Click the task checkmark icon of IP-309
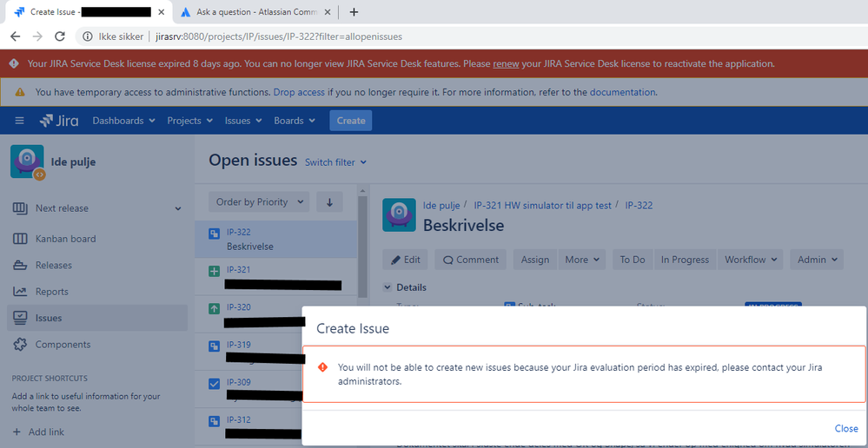 tap(214, 384)
